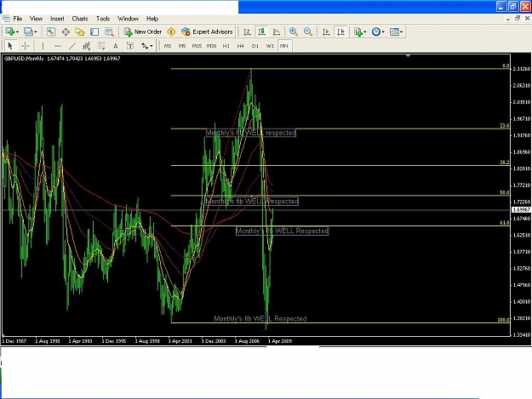532x399 pixels.
Task: Expand the Periods clock dropdown arrow
Action: coord(383,31)
